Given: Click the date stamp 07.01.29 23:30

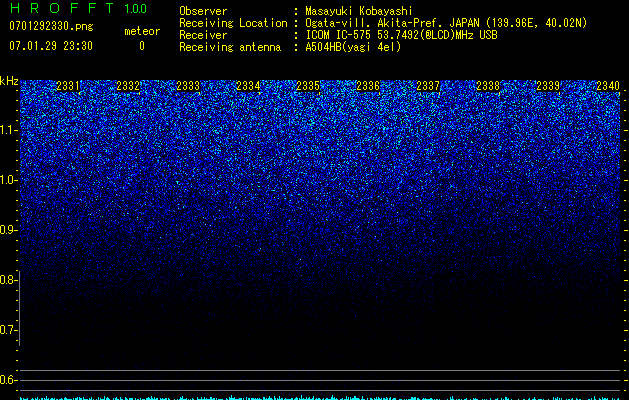Looking at the screenshot, I should point(51,46).
